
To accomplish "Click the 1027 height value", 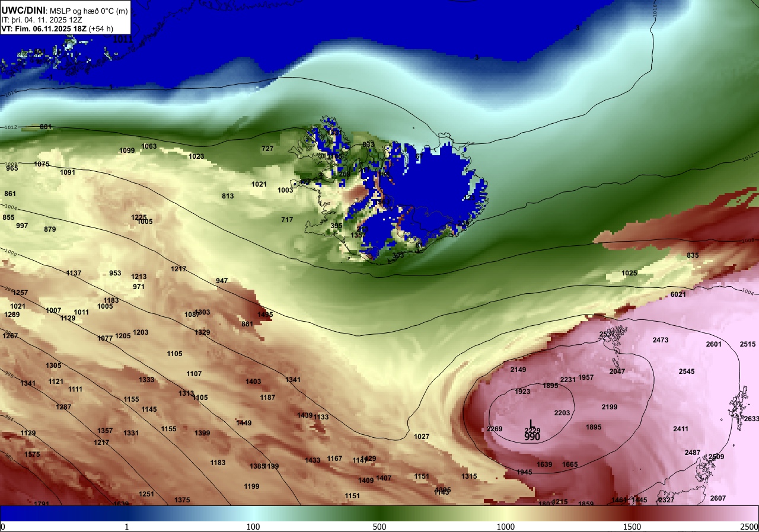I will coord(422,437).
